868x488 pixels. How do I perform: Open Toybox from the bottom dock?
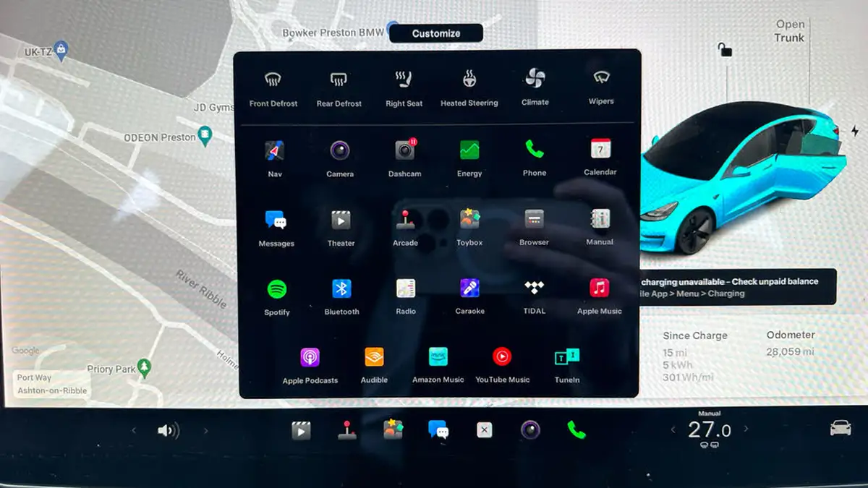[x=393, y=429]
